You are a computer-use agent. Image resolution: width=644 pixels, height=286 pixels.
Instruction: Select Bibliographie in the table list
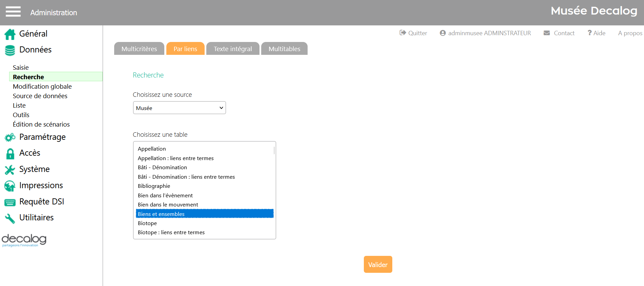(x=154, y=186)
